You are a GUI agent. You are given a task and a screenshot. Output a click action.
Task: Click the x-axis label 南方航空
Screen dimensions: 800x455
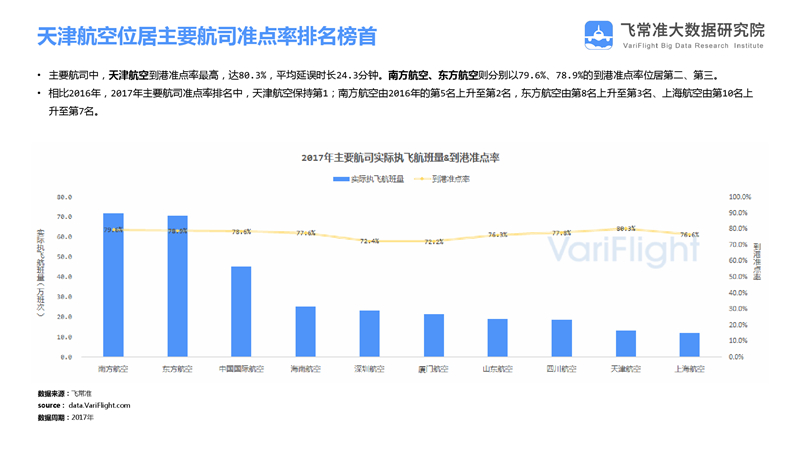[113, 369]
